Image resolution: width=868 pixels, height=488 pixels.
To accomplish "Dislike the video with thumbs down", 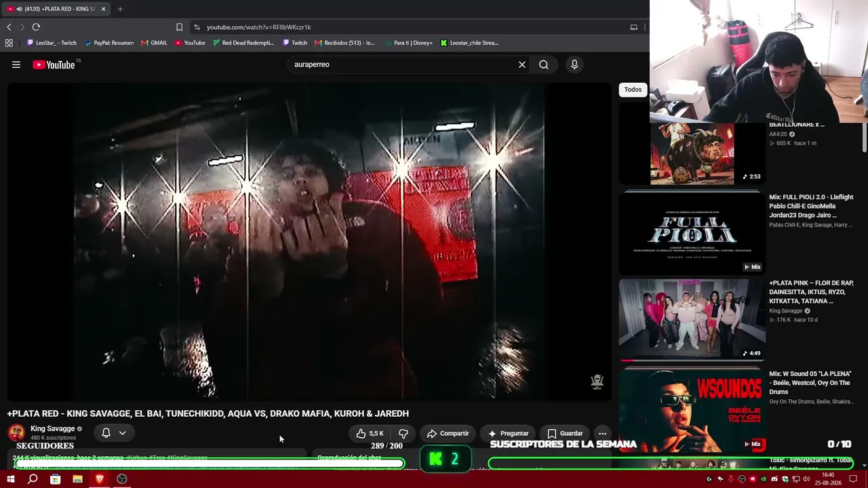I will click(403, 433).
